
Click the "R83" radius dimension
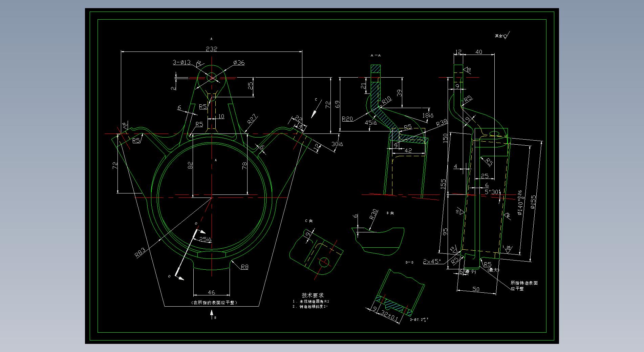(140, 252)
